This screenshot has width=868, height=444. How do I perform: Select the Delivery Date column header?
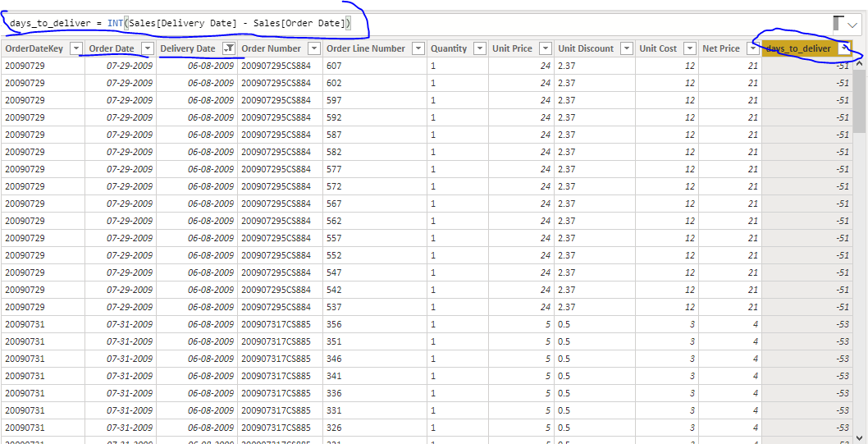pos(197,48)
